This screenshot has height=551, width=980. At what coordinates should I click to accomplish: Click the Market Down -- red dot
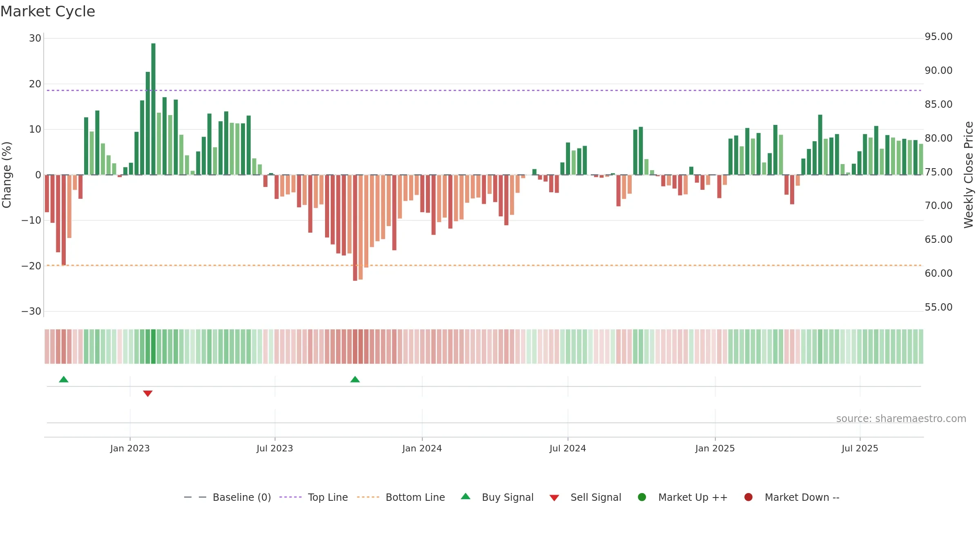(748, 497)
